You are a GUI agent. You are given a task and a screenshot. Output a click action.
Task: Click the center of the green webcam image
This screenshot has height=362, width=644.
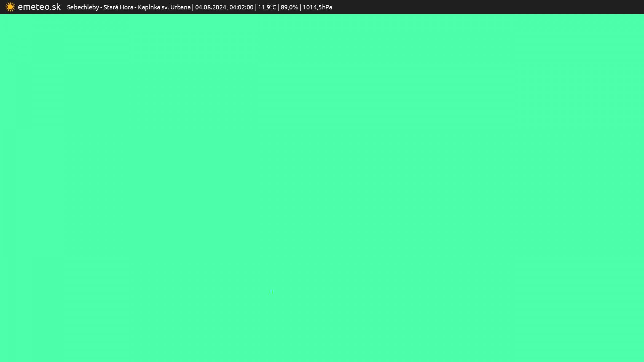point(322,188)
